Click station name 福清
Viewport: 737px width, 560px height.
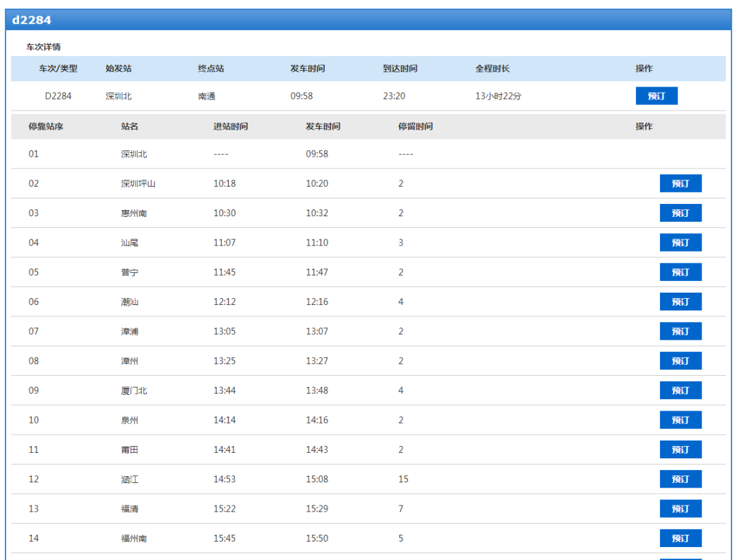coord(129,510)
